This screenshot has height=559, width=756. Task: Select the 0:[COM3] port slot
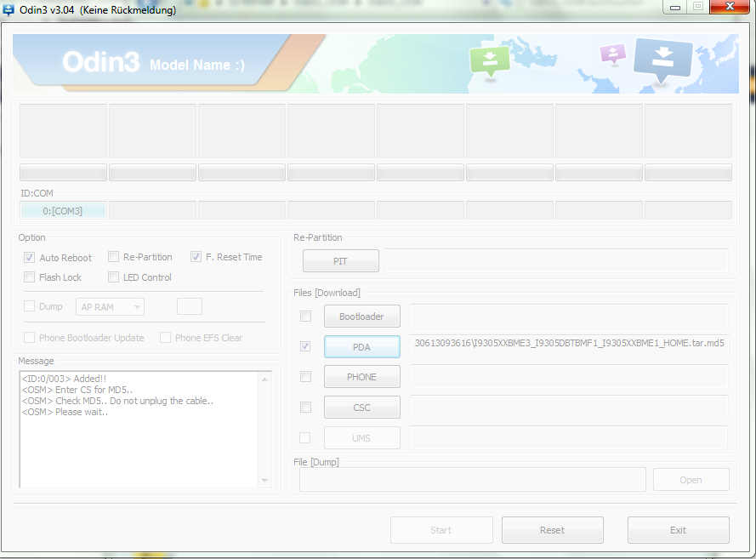click(63, 211)
